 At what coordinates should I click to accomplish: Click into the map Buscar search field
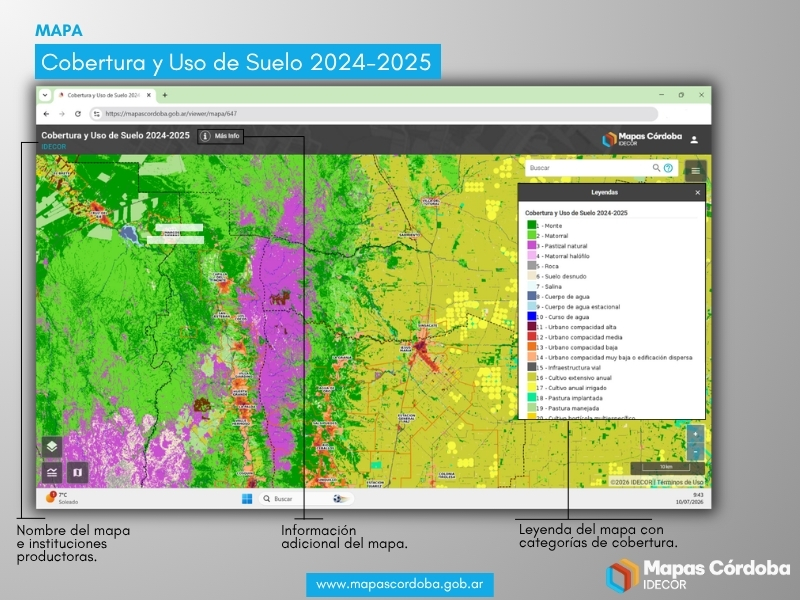[590, 168]
